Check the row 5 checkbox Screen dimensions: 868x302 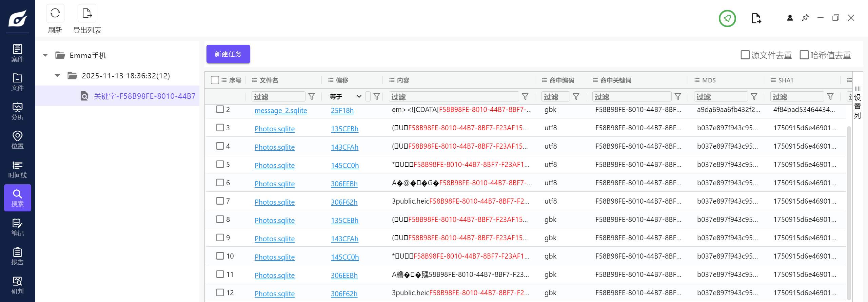coord(220,165)
